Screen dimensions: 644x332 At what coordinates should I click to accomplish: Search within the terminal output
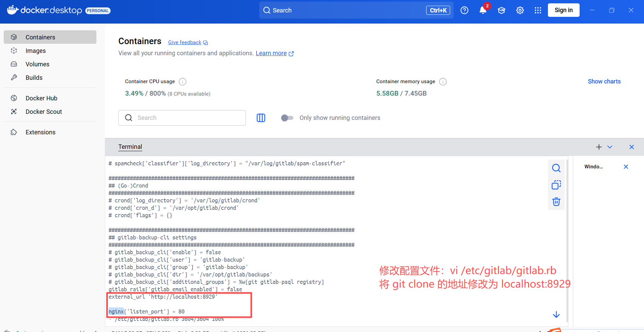[x=556, y=168]
